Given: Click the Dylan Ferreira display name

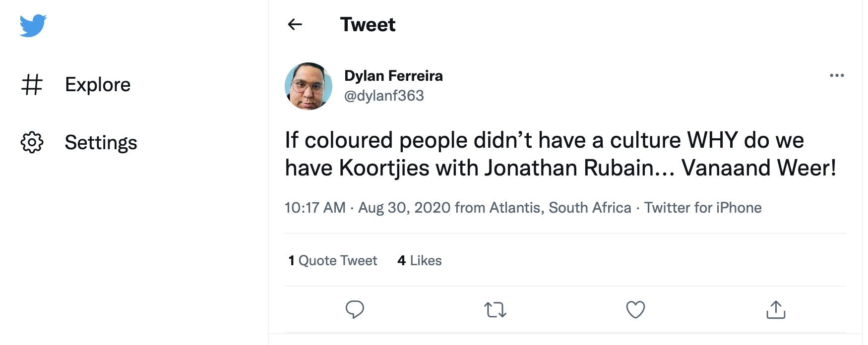Looking at the screenshot, I should (393, 76).
